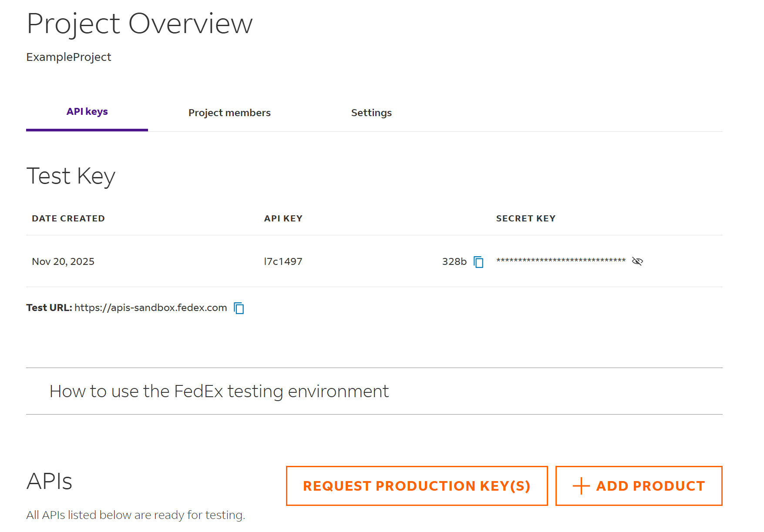
Task: Click the Secret Key column header
Action: pyautogui.click(x=525, y=218)
